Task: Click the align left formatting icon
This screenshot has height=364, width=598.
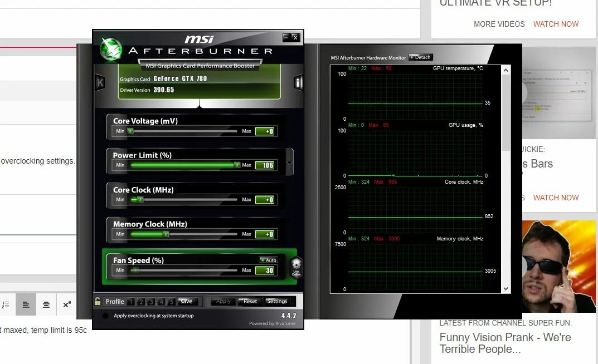Action: [x=26, y=304]
